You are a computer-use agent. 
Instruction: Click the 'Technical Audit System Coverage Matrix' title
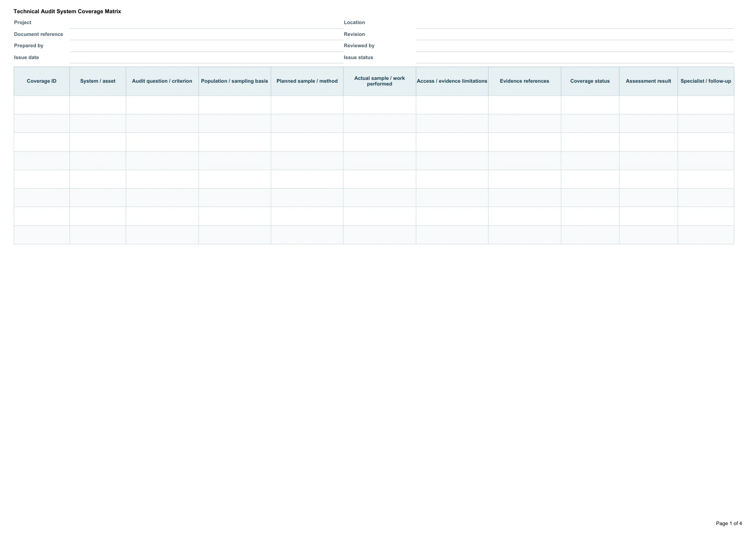tap(67, 11)
